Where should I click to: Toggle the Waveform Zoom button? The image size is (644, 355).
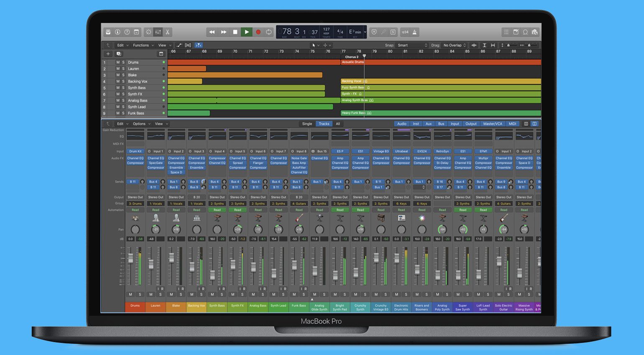(x=474, y=45)
